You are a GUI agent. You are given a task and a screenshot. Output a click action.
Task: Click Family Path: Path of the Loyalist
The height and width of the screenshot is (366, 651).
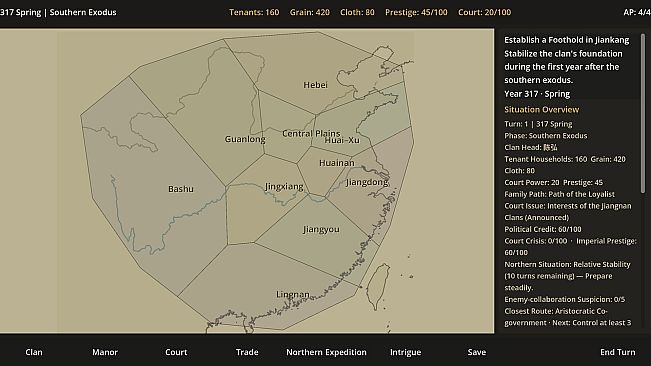pos(559,194)
